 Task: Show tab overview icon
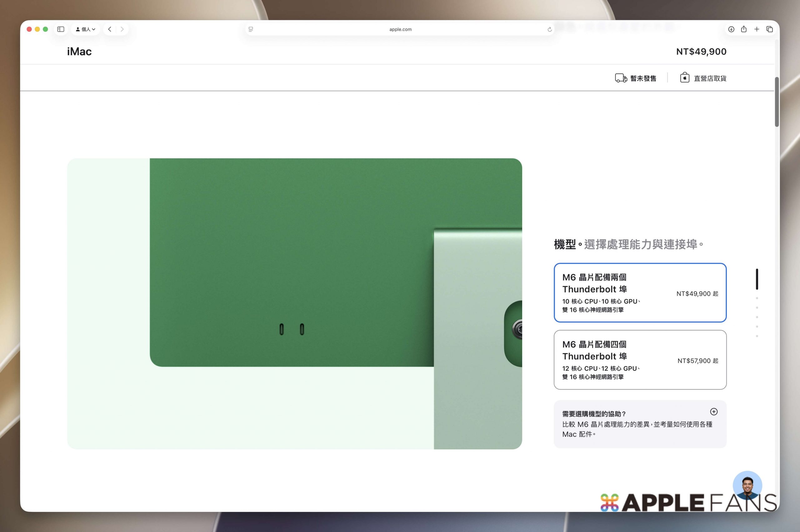(769, 29)
